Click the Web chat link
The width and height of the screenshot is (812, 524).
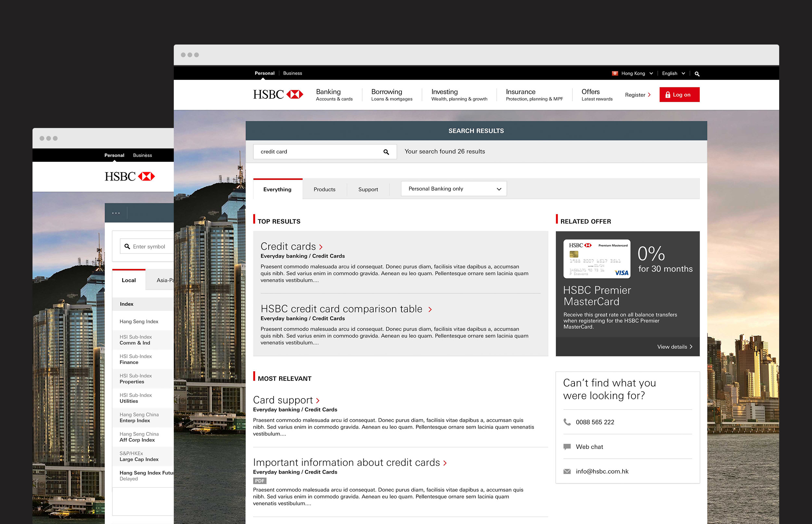[589, 447]
